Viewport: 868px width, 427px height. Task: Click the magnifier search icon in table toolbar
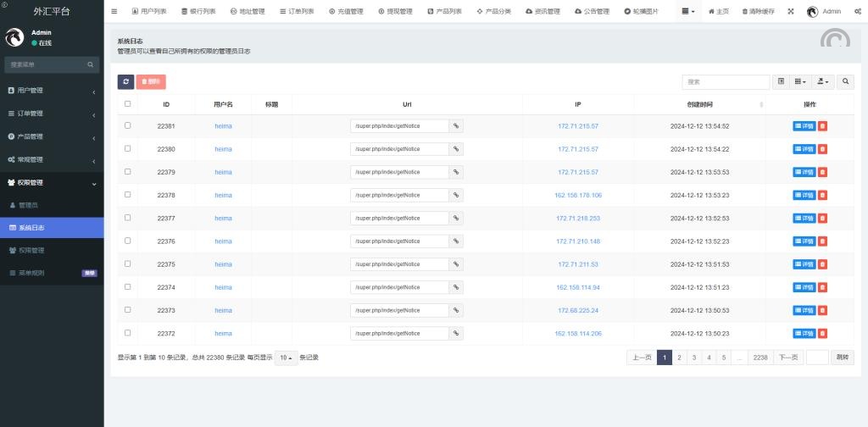pos(845,81)
